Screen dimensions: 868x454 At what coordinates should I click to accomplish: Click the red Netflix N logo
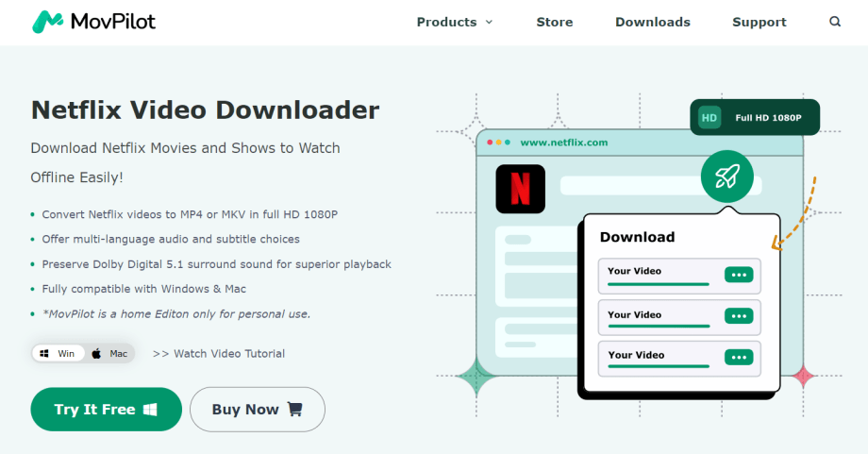[x=520, y=189]
